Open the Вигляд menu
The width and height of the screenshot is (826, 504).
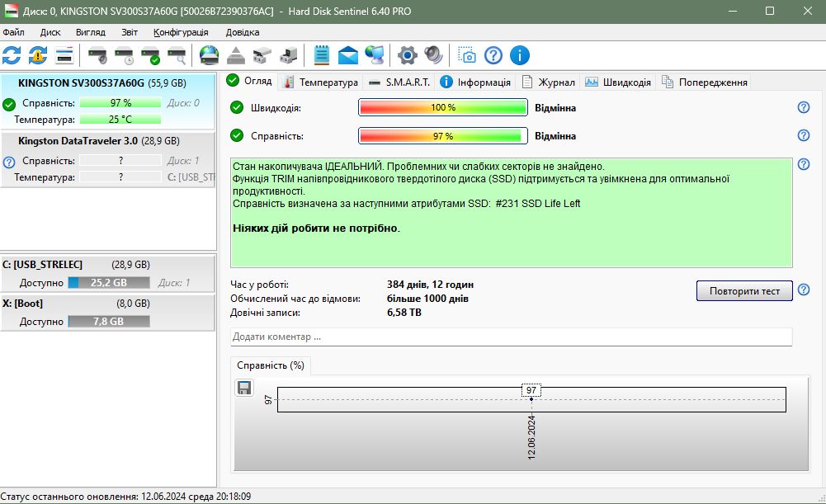[x=91, y=32]
